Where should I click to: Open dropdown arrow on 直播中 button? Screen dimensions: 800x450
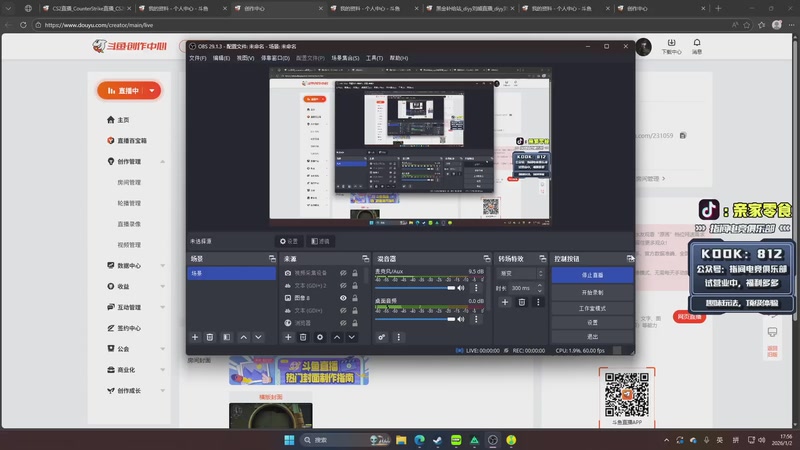tap(152, 90)
